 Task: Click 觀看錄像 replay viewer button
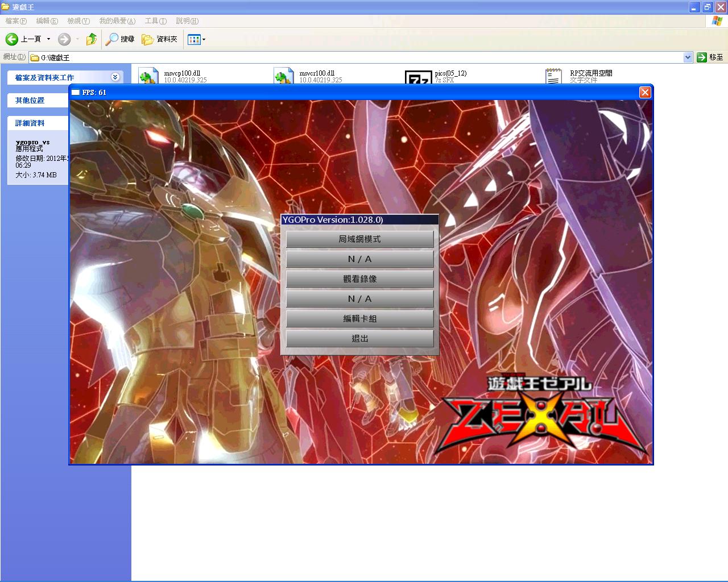point(359,278)
